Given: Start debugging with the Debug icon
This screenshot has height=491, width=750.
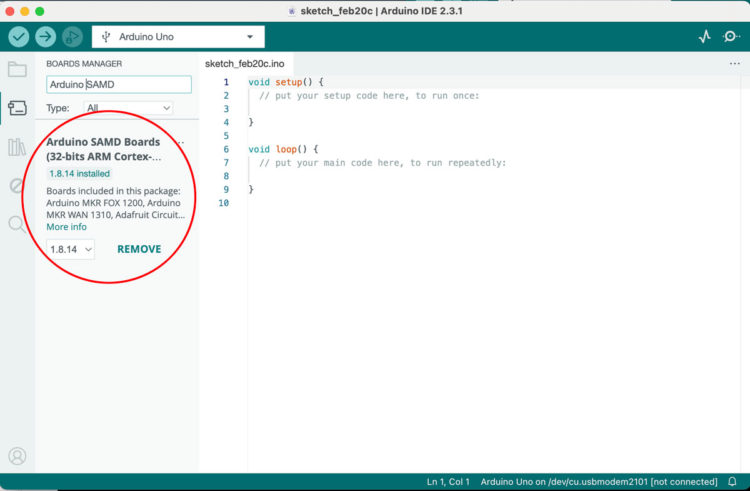Looking at the screenshot, I should click(x=72, y=37).
